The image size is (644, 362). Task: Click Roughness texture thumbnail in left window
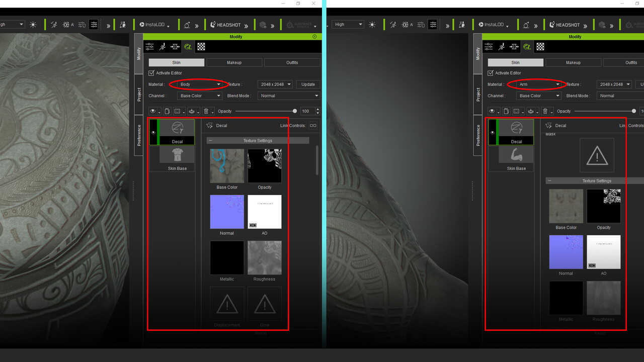tap(265, 257)
